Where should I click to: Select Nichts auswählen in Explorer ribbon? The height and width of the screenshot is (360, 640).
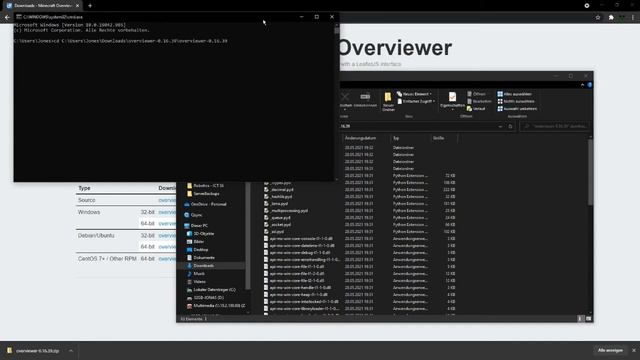[x=516, y=101]
